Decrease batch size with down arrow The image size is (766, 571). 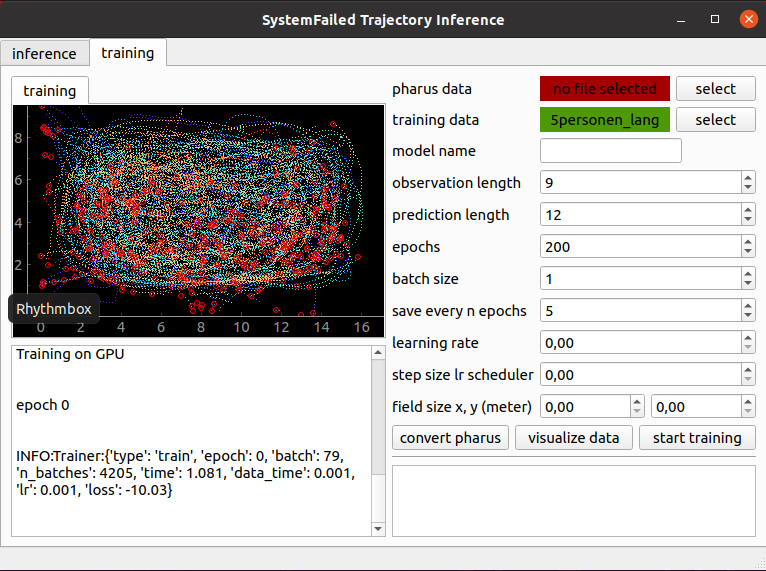748,284
